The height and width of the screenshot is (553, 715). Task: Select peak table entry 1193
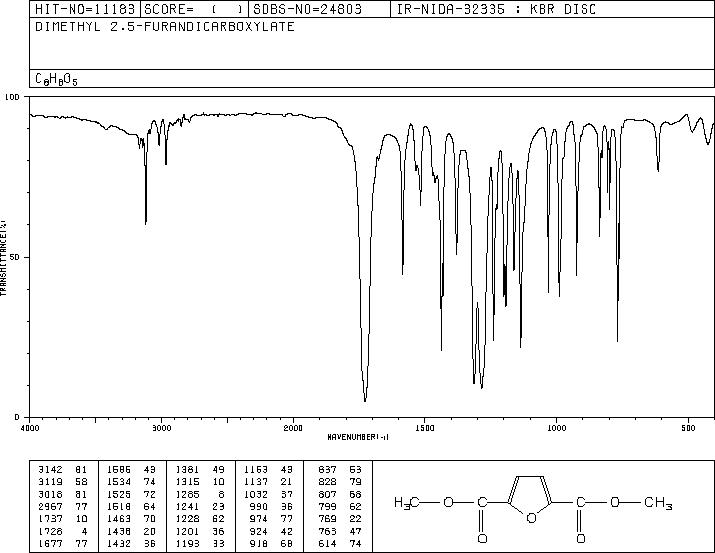click(201, 543)
